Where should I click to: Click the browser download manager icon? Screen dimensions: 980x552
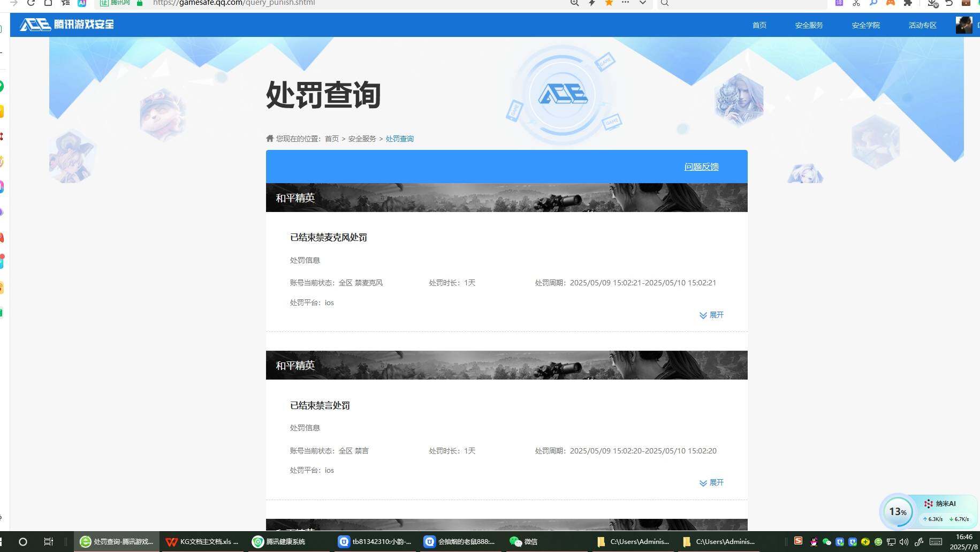(932, 4)
